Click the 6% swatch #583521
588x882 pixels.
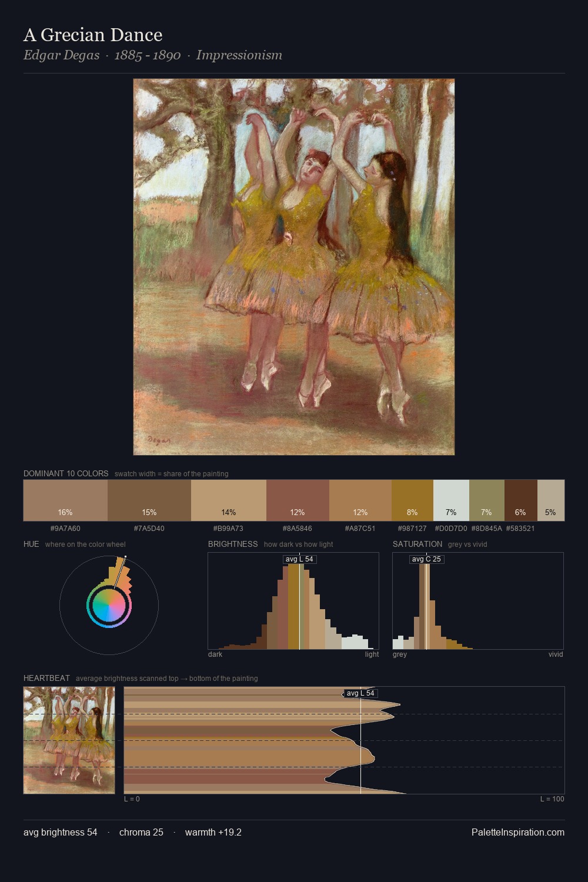pyautogui.click(x=521, y=500)
